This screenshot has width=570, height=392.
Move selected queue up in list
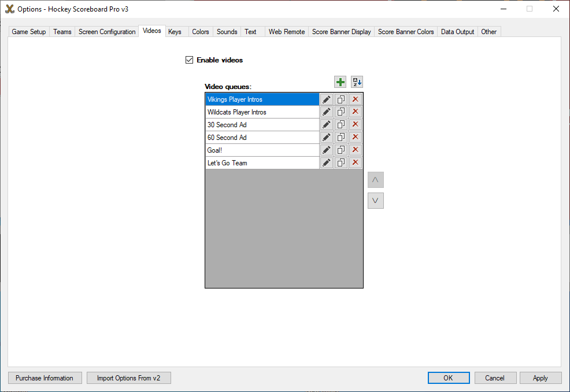click(x=375, y=180)
